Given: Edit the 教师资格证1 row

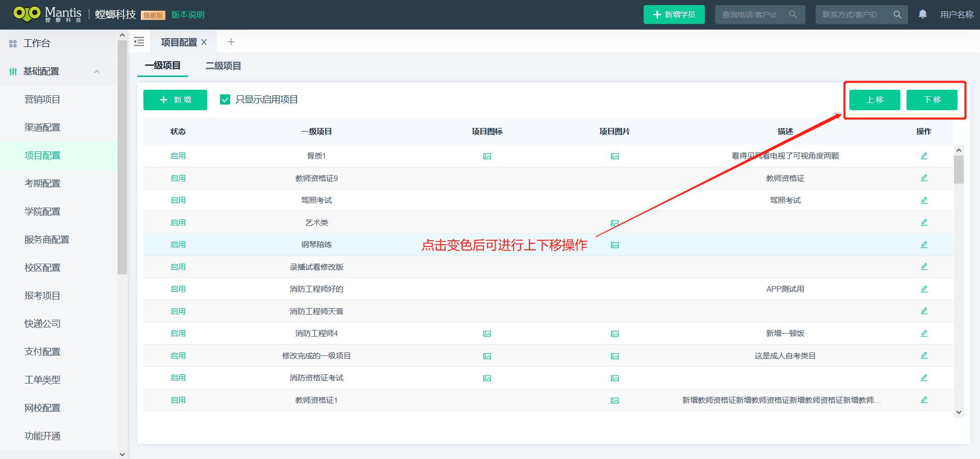Looking at the screenshot, I should tap(924, 400).
